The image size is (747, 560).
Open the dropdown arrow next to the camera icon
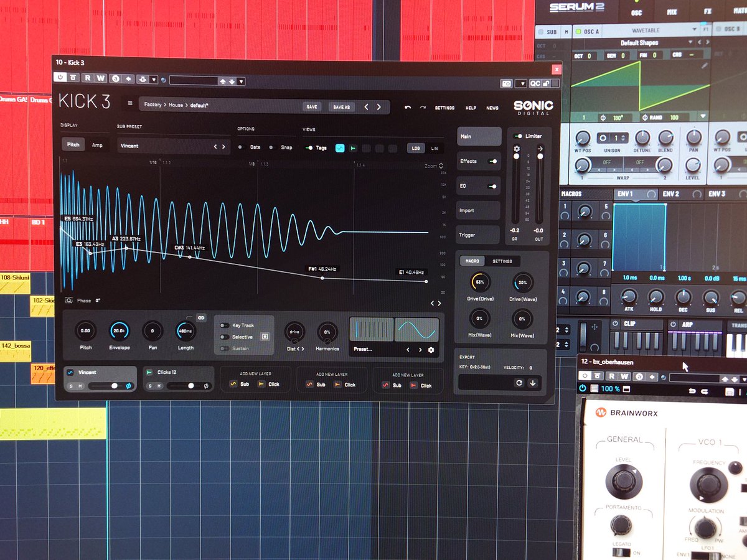click(521, 83)
